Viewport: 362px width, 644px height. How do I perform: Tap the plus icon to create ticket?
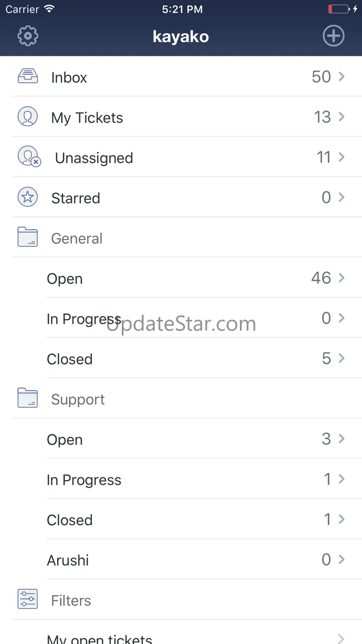tap(333, 36)
